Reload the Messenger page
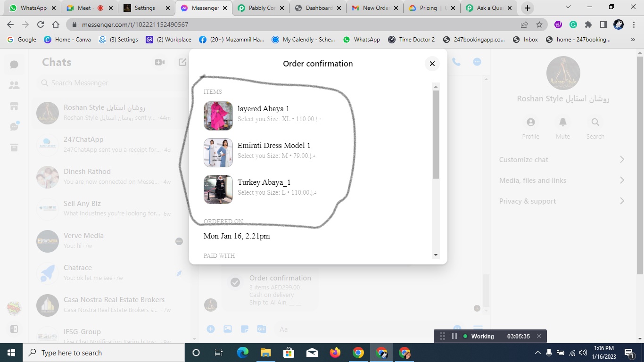 (41, 25)
